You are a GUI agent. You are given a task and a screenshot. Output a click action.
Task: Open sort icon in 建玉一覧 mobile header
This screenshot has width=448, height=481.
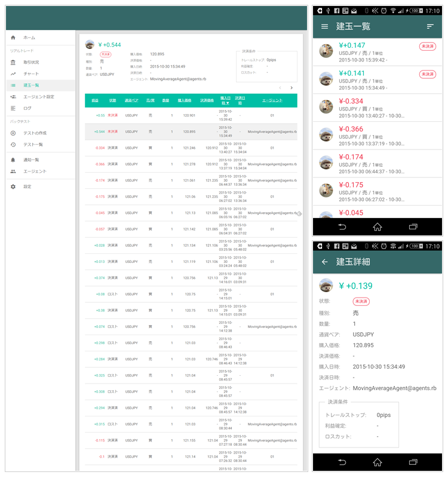(430, 26)
